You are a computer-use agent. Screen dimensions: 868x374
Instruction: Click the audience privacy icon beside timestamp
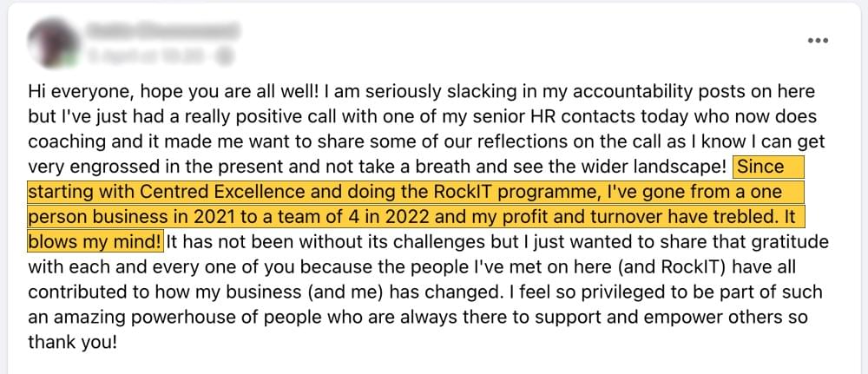tap(227, 57)
